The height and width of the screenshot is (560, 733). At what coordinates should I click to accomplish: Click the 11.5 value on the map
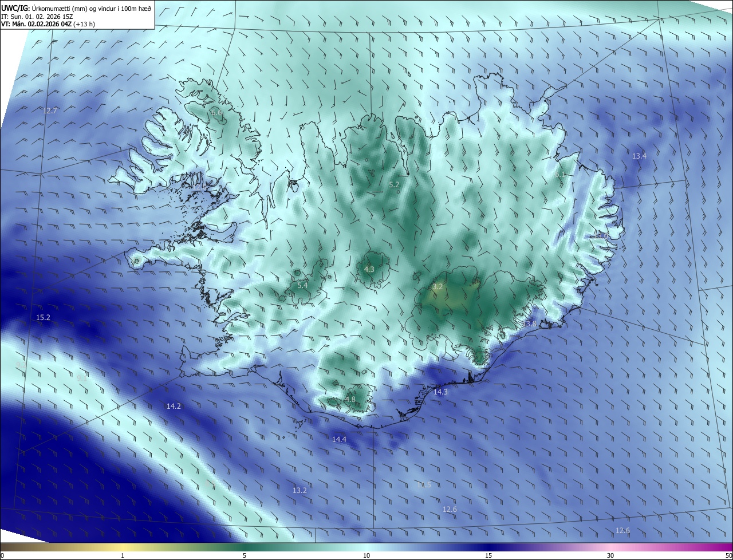click(x=423, y=484)
